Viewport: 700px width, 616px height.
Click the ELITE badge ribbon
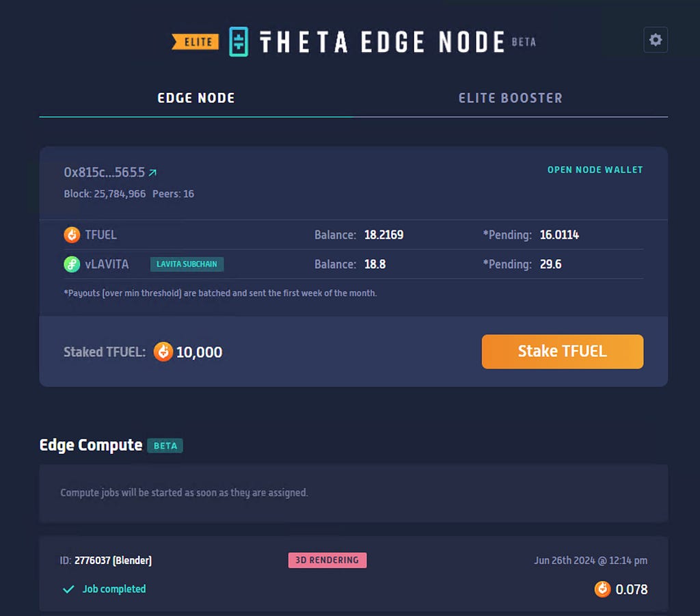[196, 41]
